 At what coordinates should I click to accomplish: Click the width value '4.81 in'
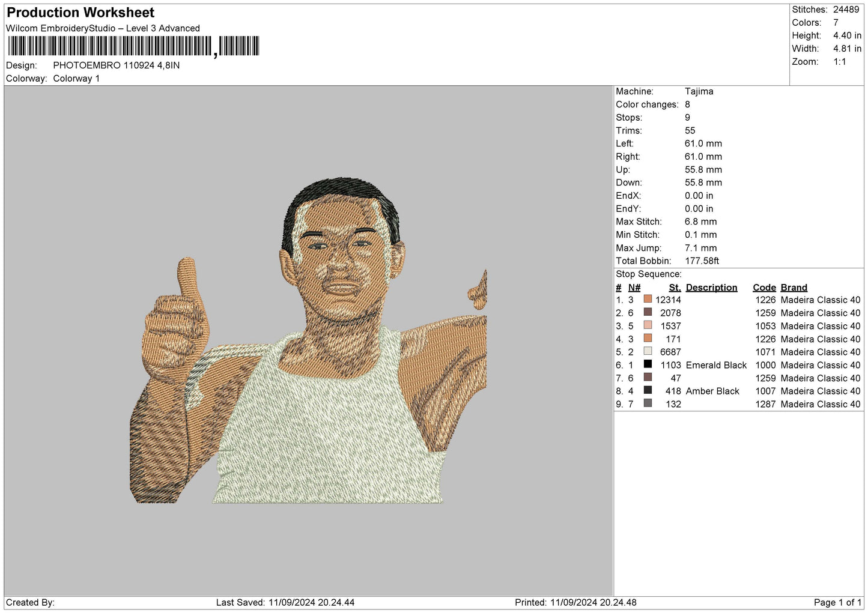[x=847, y=49]
